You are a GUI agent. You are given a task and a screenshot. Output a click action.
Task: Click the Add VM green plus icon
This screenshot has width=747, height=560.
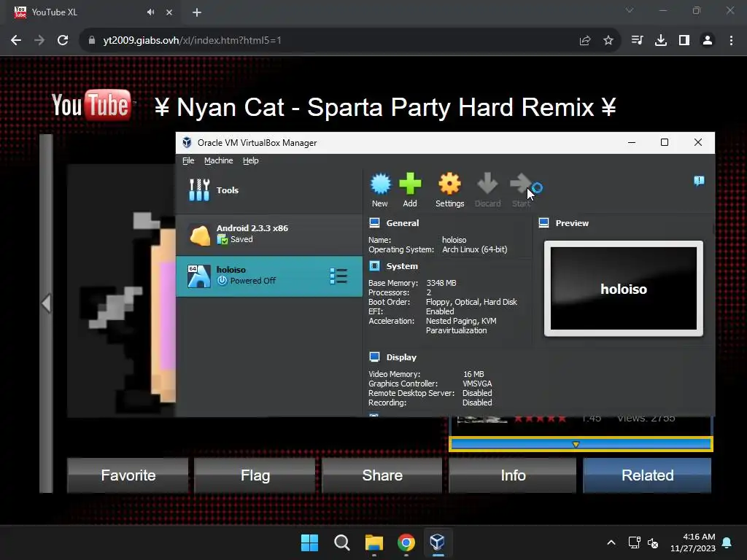(410, 190)
